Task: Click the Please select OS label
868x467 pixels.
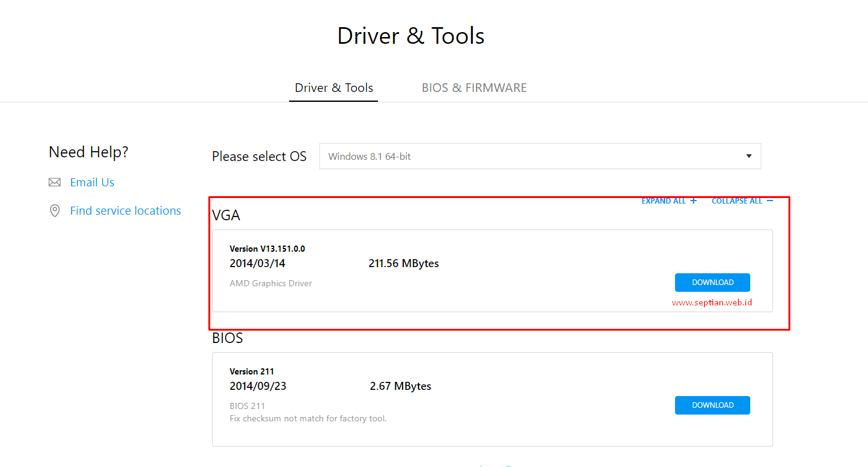Action: [x=260, y=157]
